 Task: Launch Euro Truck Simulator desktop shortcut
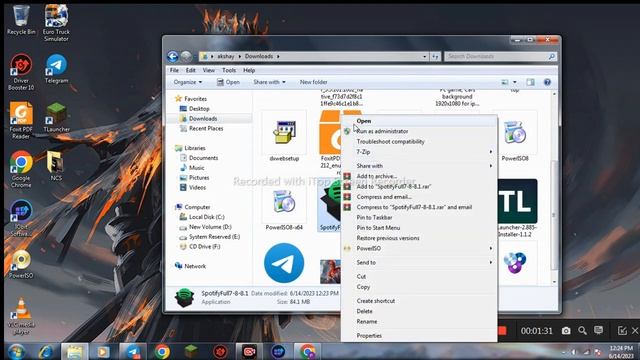pyautogui.click(x=56, y=22)
